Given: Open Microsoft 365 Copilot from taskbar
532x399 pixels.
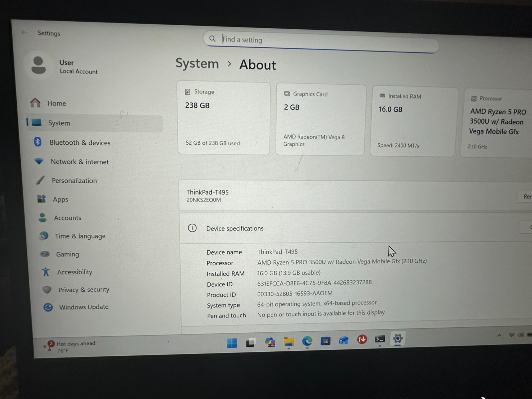Looking at the screenshot, I should [x=270, y=342].
